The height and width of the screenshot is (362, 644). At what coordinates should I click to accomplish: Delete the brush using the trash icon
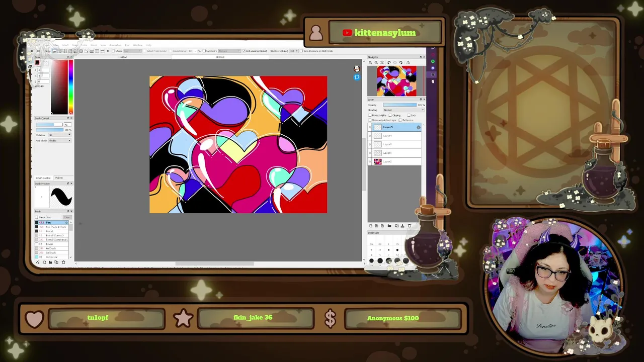click(63, 262)
